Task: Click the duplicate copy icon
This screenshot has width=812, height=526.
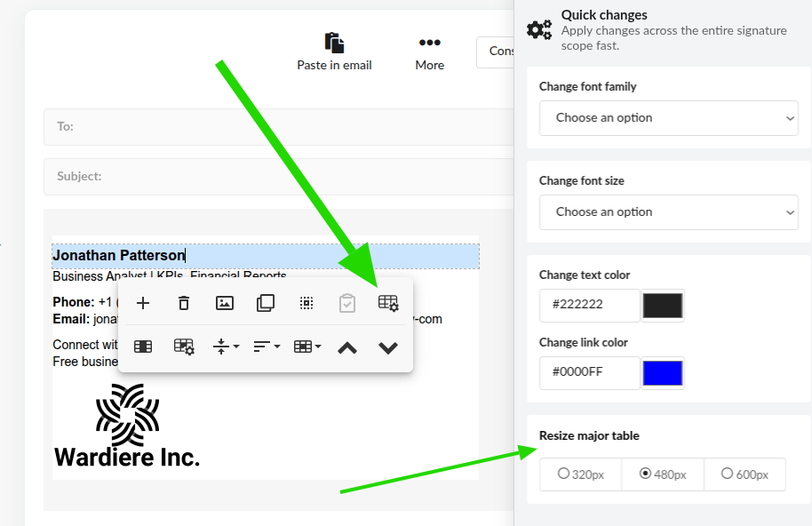Action: point(266,303)
